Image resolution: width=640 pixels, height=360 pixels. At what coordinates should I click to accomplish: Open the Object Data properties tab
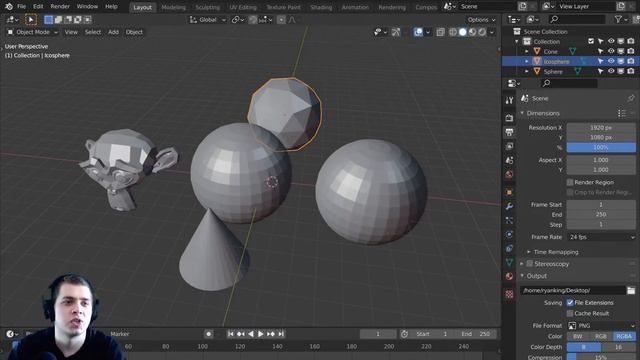pos(509,262)
